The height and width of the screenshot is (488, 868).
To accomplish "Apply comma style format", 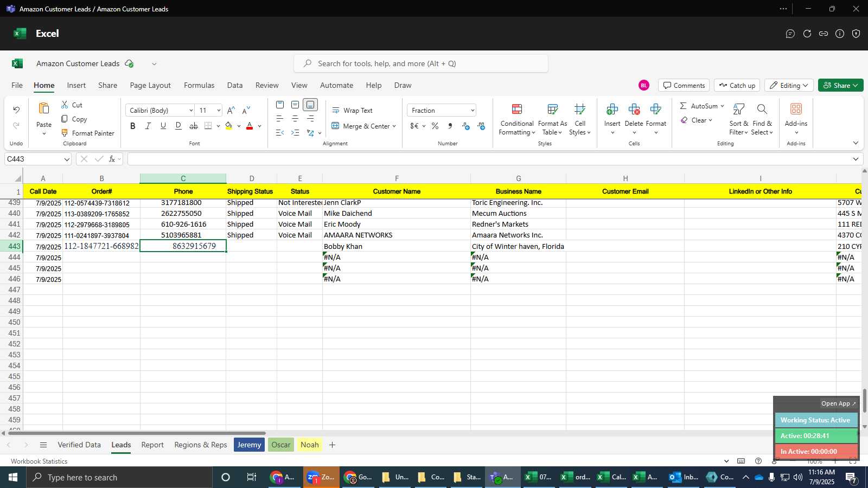I will pos(450,126).
